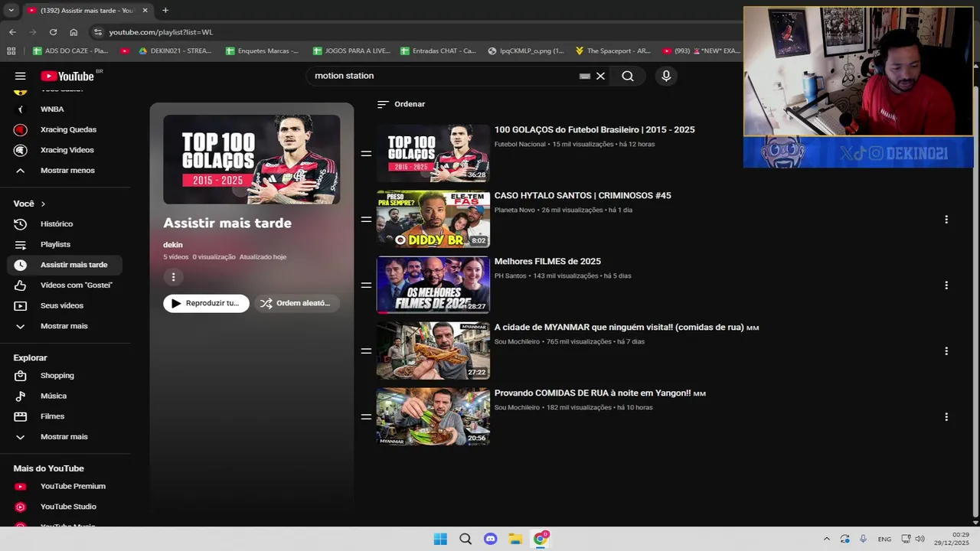Start voice search with microphone icon
The image size is (980, 551).
point(666,76)
